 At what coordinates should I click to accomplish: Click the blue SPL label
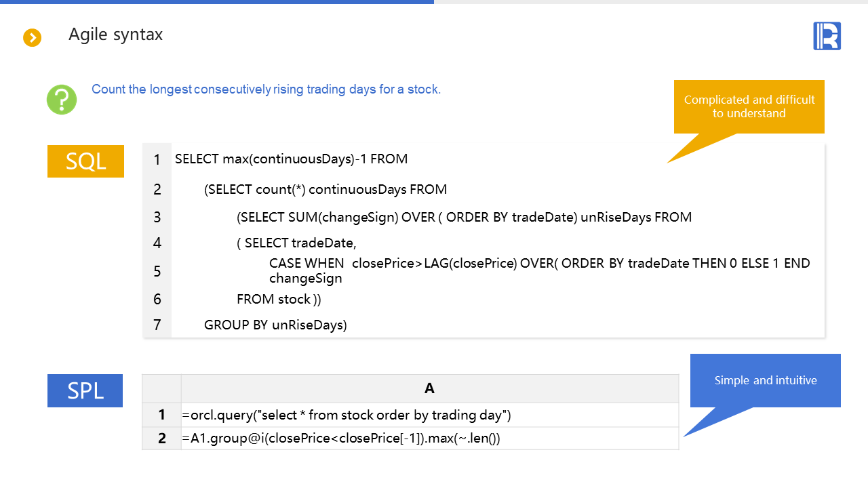point(85,391)
